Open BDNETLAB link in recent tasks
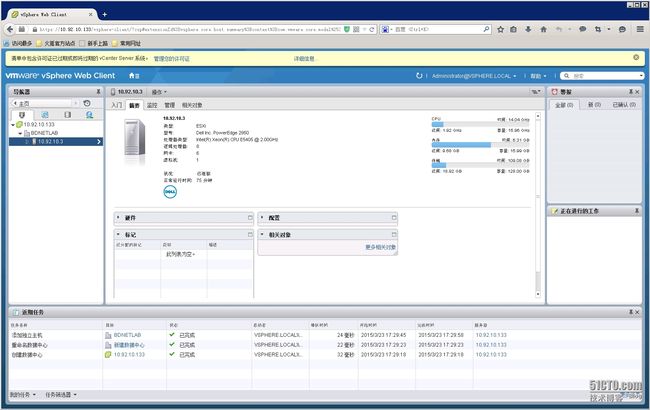 [128, 335]
